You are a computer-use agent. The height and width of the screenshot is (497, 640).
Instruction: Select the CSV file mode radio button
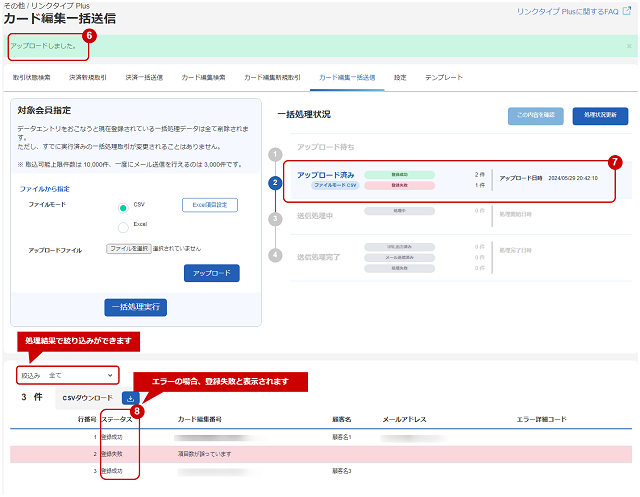(x=123, y=208)
